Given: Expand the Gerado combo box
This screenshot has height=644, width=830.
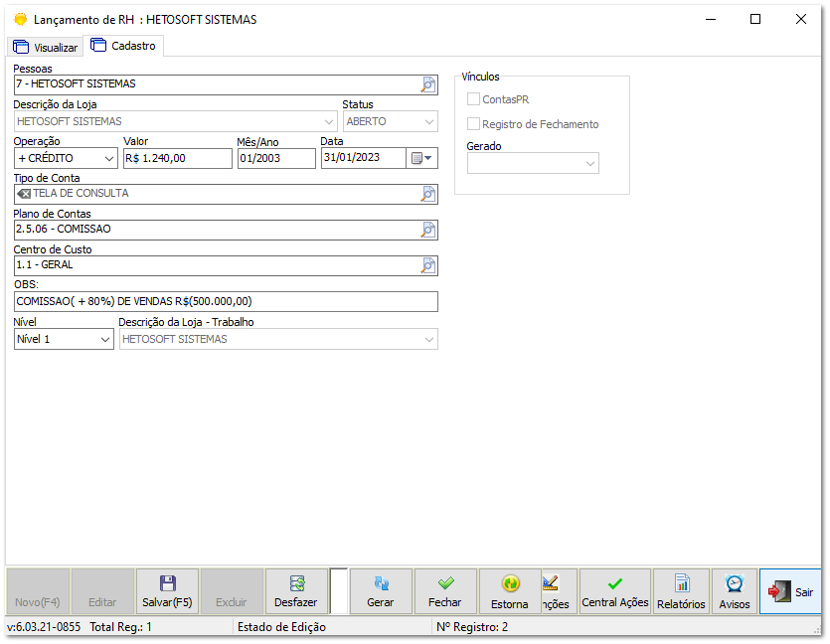Looking at the screenshot, I should tap(589, 164).
